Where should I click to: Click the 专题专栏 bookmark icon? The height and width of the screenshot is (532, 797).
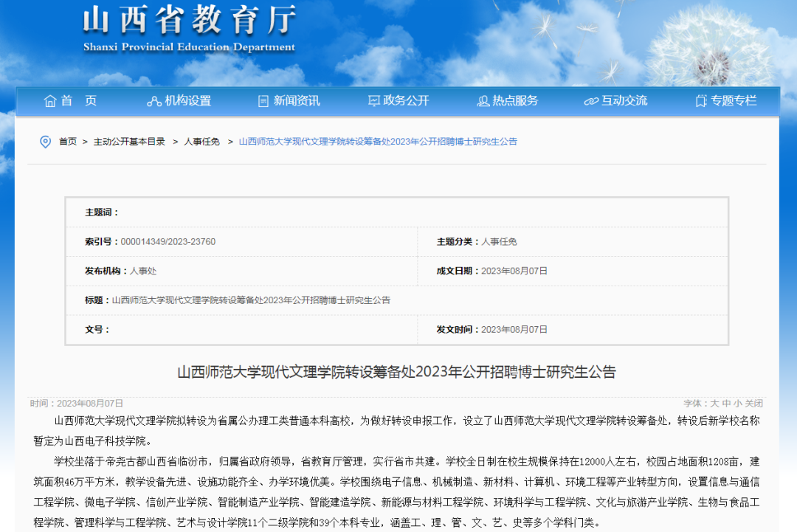(701, 101)
